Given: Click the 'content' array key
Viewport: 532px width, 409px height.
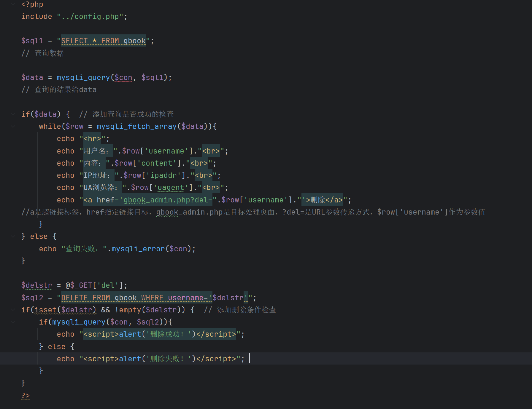Looking at the screenshot, I should coord(157,163).
